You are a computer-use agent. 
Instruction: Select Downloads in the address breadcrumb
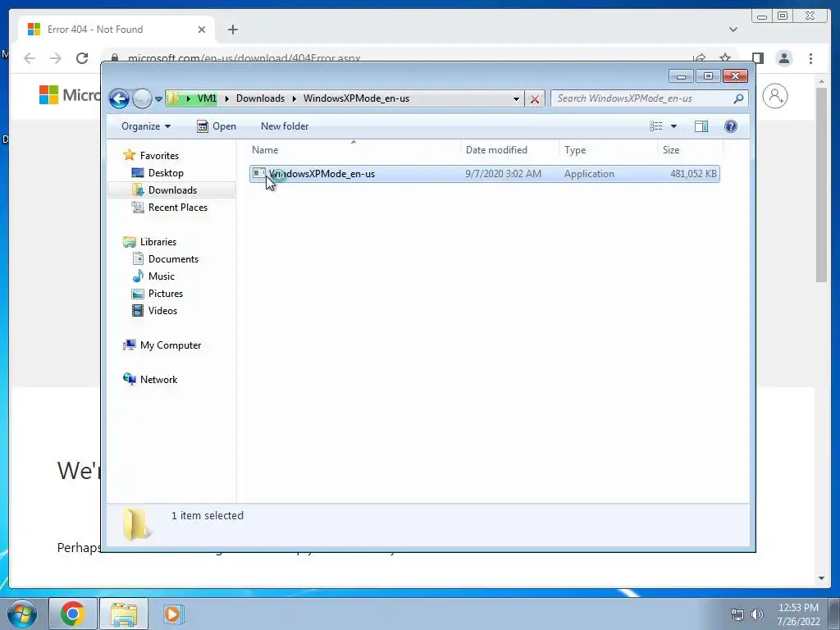pyautogui.click(x=260, y=98)
